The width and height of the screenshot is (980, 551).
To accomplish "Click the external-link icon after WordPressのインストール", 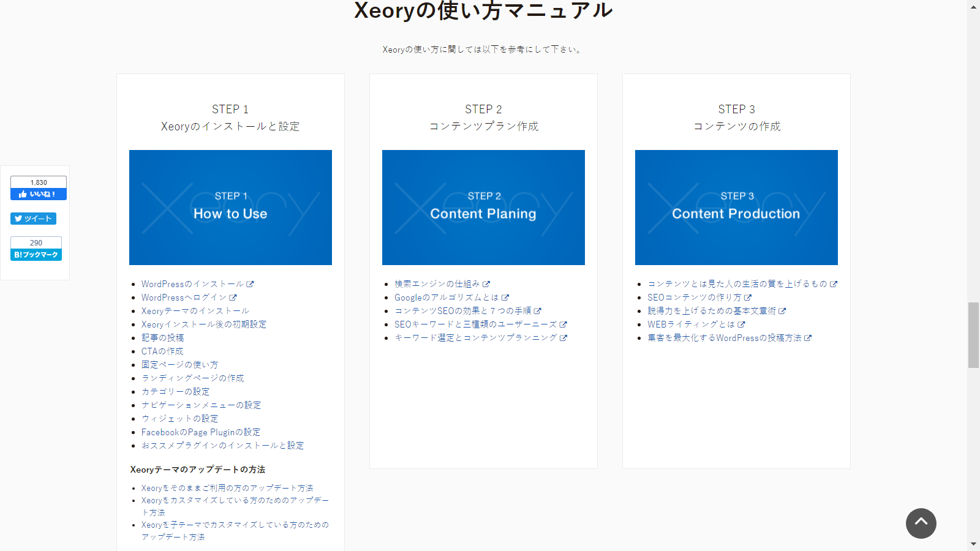I will 250,284.
